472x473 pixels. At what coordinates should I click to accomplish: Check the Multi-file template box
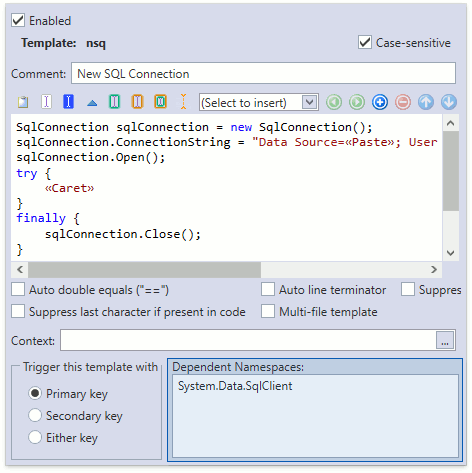(268, 311)
